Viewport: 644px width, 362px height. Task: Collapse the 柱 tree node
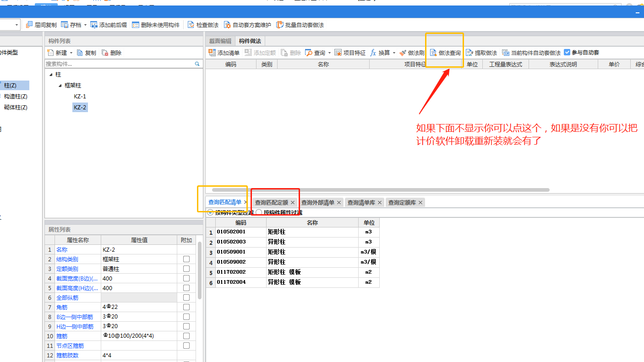coord(51,74)
